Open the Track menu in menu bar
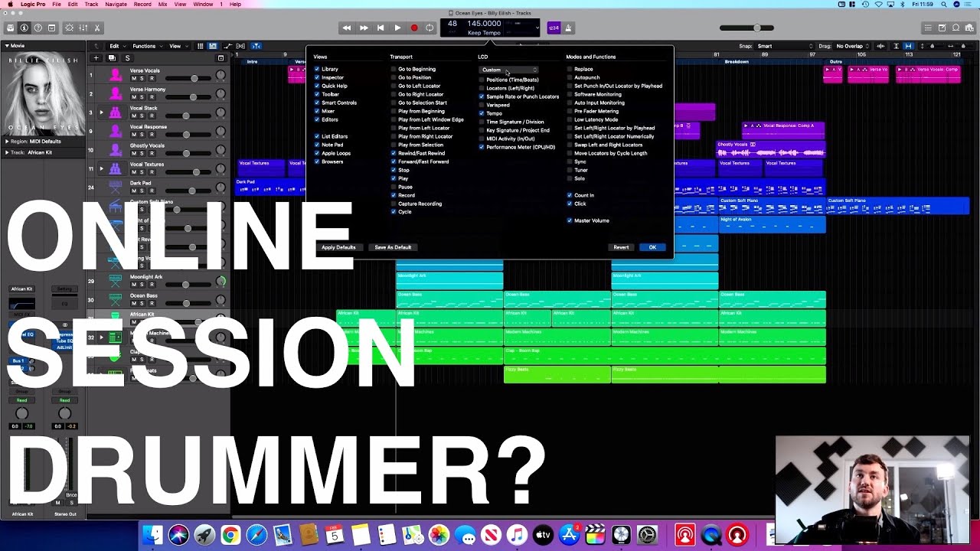Image resolution: width=980 pixels, height=551 pixels. coord(91,5)
